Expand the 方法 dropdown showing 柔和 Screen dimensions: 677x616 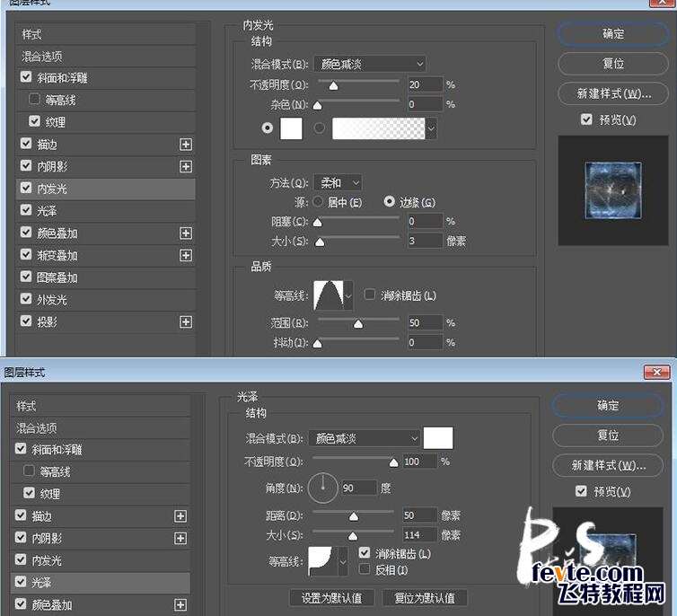338,182
